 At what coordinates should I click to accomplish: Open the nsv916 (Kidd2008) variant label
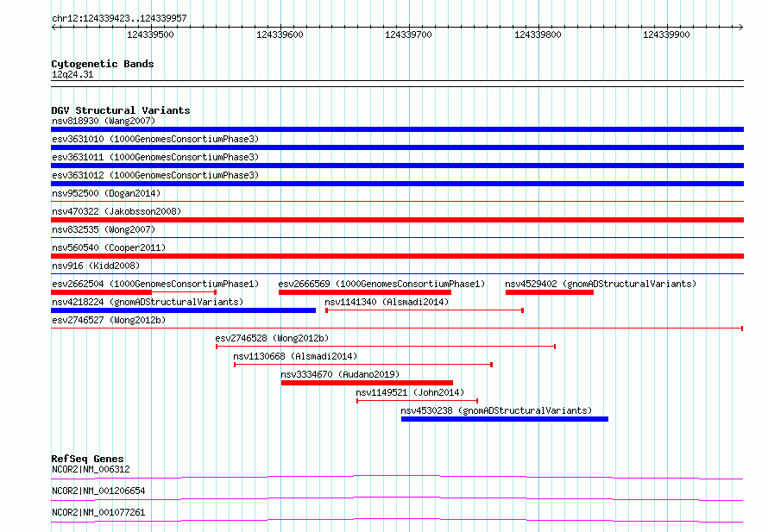[x=96, y=266]
